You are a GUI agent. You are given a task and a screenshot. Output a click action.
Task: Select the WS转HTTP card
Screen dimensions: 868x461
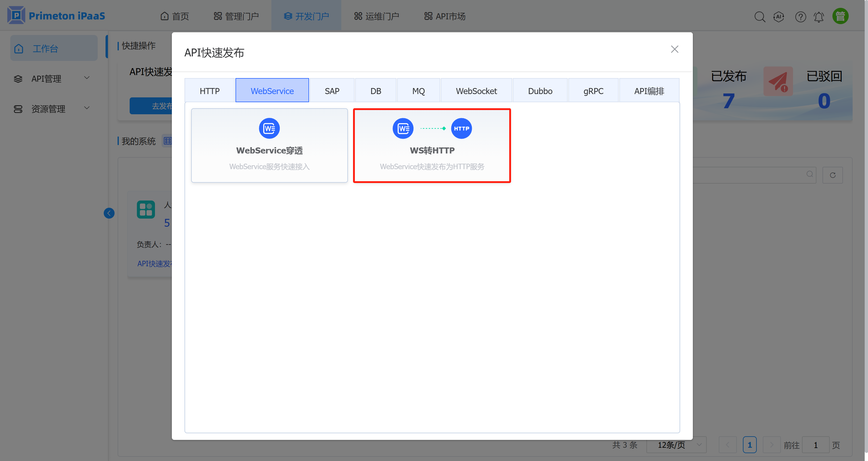tap(432, 145)
